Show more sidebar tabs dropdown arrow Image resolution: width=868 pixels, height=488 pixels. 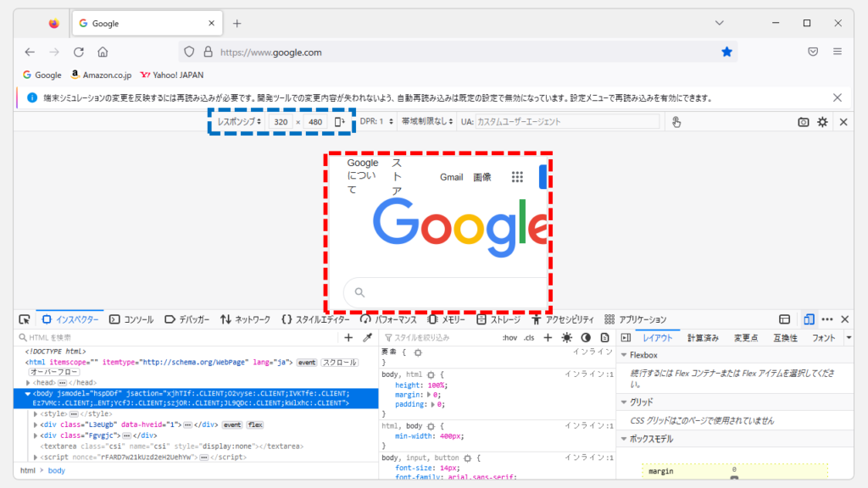[x=849, y=337]
